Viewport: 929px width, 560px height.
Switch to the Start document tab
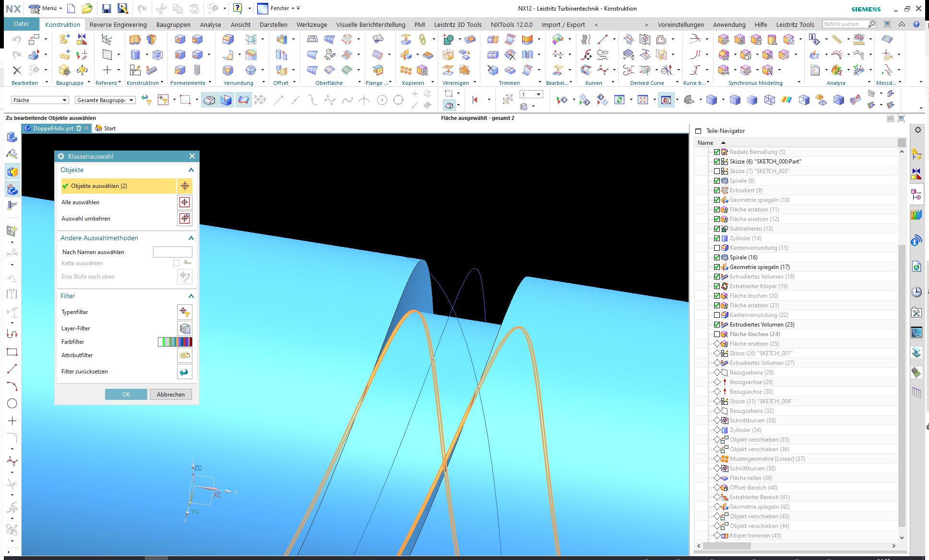click(x=106, y=128)
